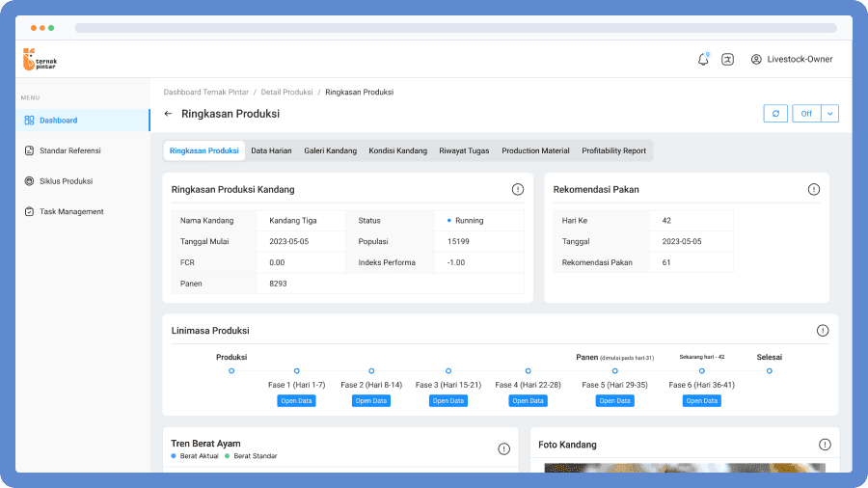Click the Dashboard grid icon
This screenshot has height=488, width=868.
(29, 120)
